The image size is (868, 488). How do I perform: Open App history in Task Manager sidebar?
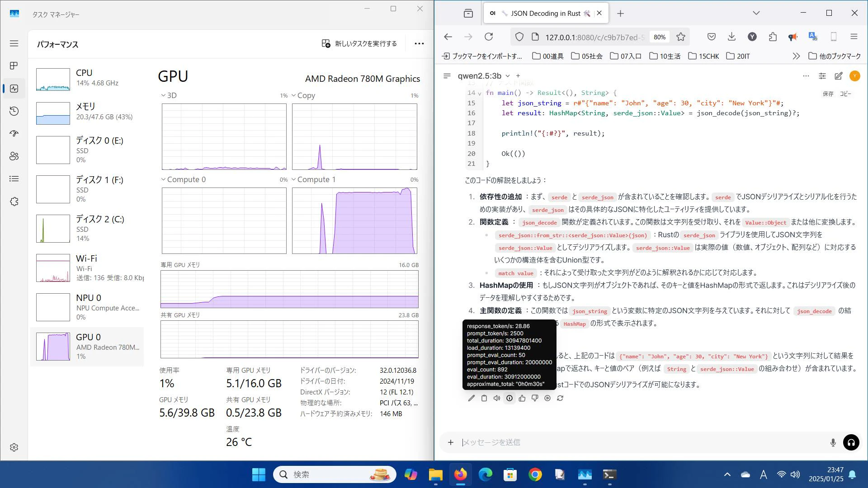tap(14, 111)
